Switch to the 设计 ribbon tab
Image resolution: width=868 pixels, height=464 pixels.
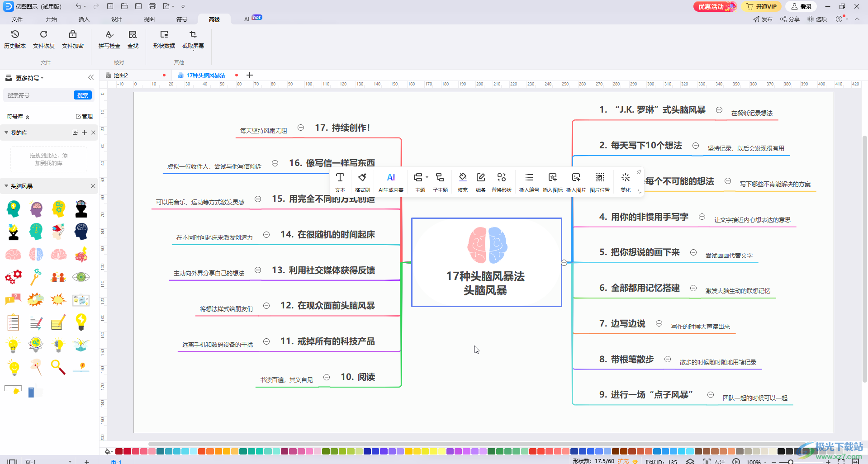click(x=117, y=19)
